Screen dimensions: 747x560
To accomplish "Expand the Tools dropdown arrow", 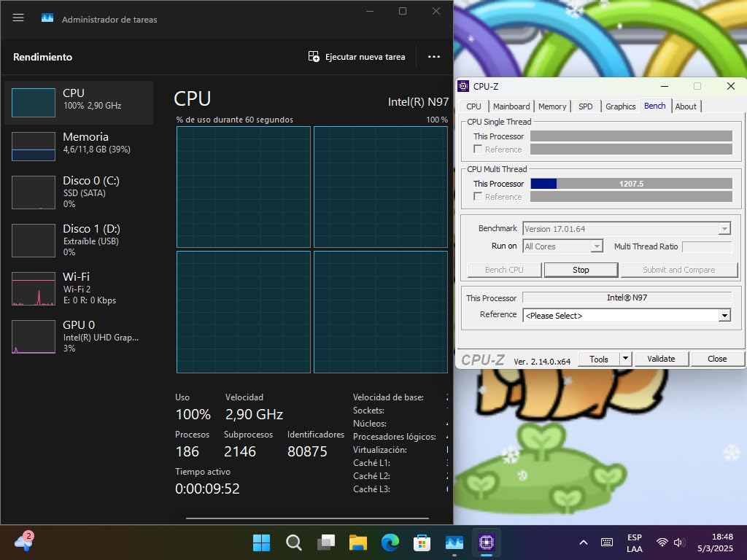I will (x=625, y=359).
